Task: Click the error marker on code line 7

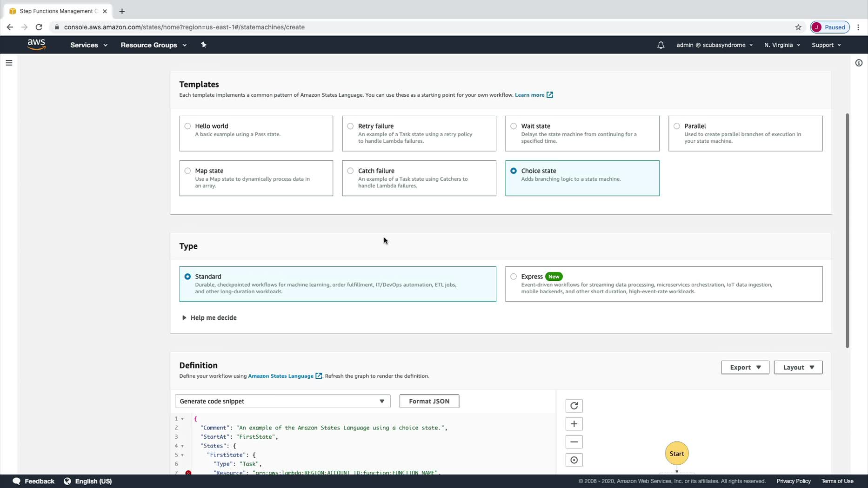Action: point(188,473)
